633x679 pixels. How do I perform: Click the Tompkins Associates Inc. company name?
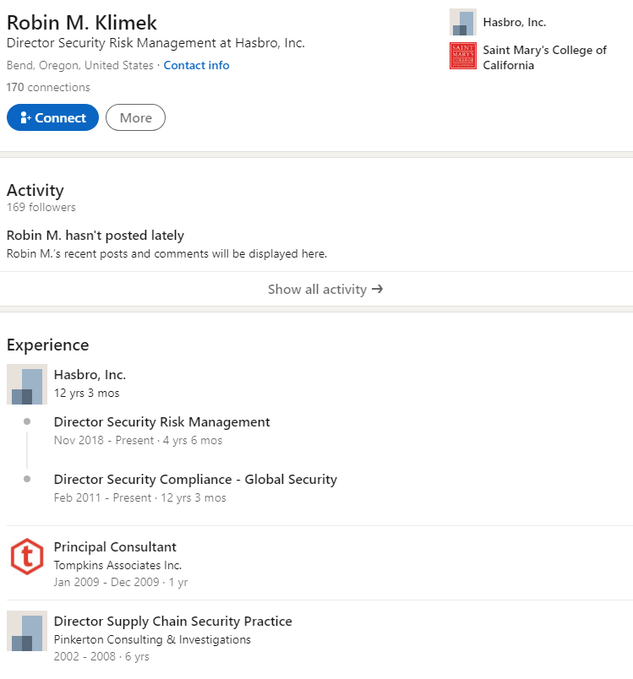(x=118, y=565)
